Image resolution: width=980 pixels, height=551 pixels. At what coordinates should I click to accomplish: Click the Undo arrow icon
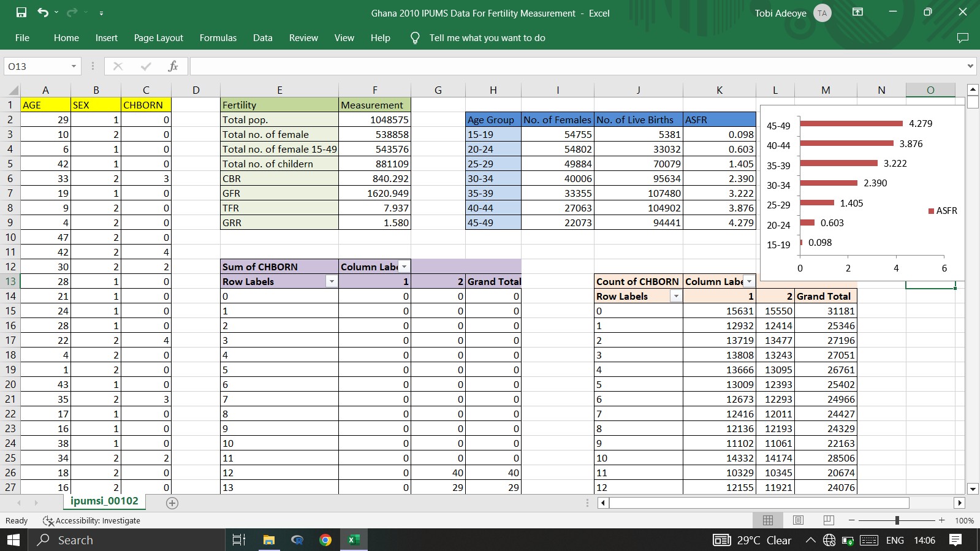coord(42,12)
